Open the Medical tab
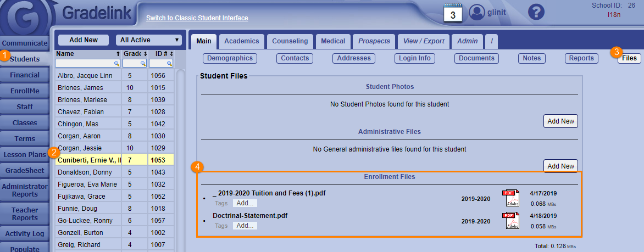Viewport: 644px width, 252px height. (333, 41)
